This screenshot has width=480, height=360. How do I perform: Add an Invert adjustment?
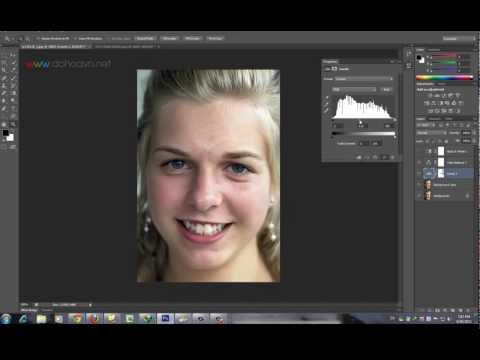(430, 111)
